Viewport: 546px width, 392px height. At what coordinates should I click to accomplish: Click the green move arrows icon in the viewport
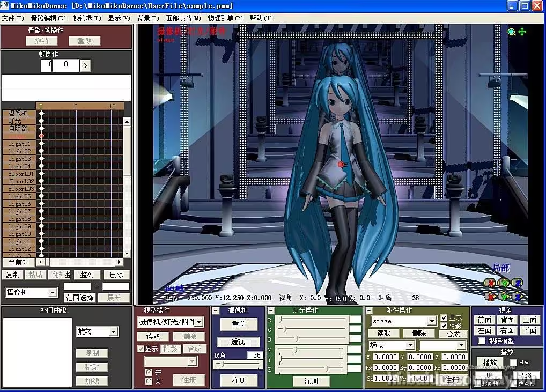pos(522,32)
